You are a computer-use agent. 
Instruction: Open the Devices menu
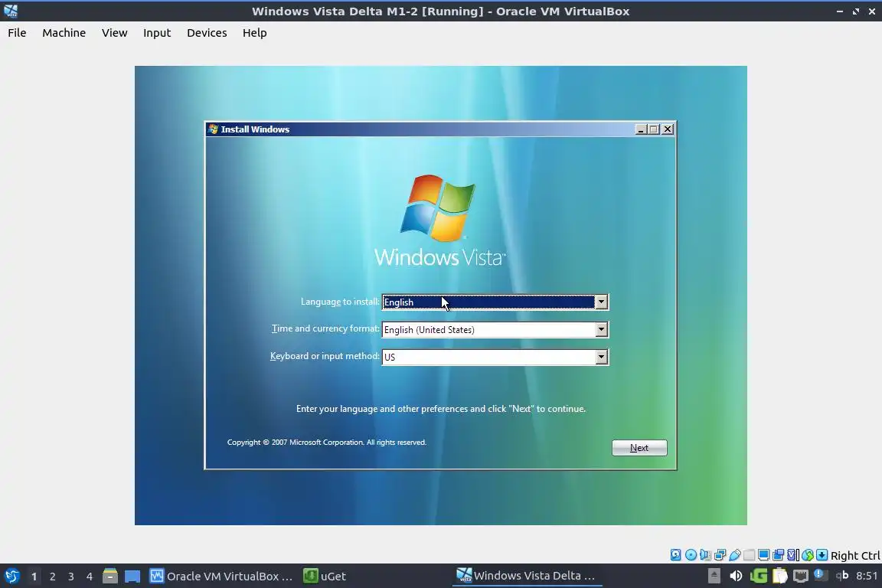[x=207, y=33]
